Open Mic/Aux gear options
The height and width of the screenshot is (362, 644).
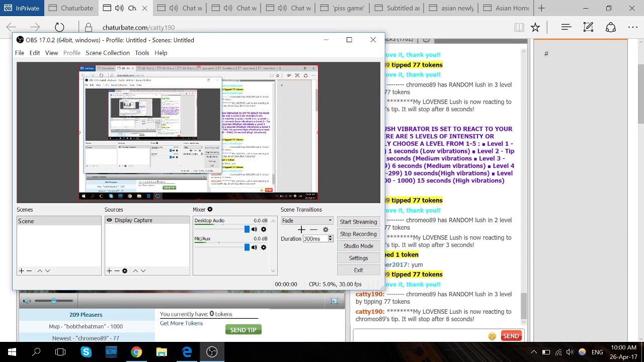(x=263, y=247)
